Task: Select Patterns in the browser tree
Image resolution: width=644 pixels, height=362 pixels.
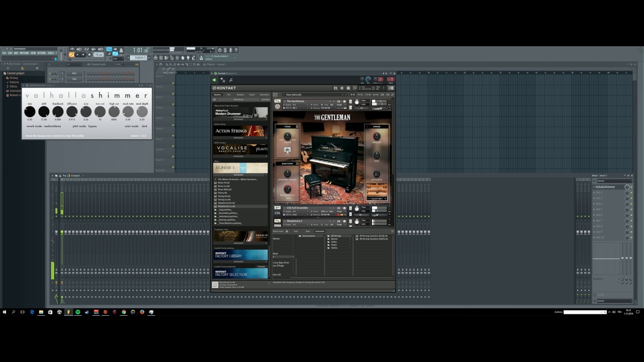Action: coord(14,82)
